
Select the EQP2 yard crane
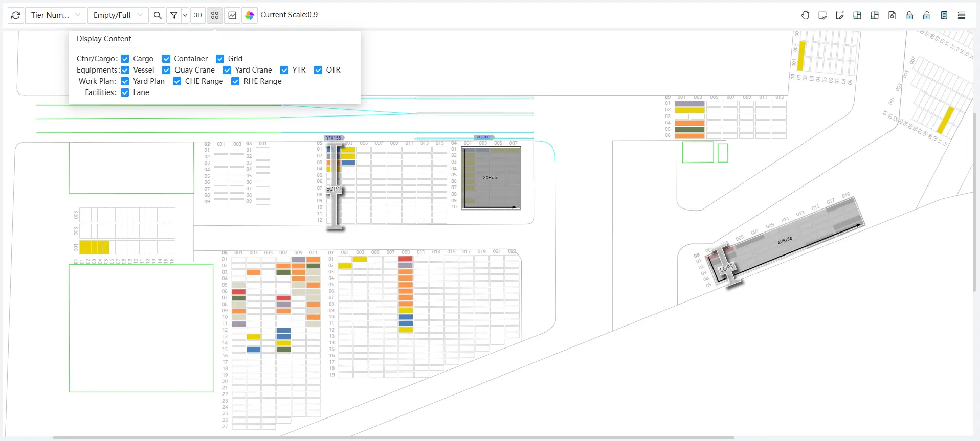(726, 267)
